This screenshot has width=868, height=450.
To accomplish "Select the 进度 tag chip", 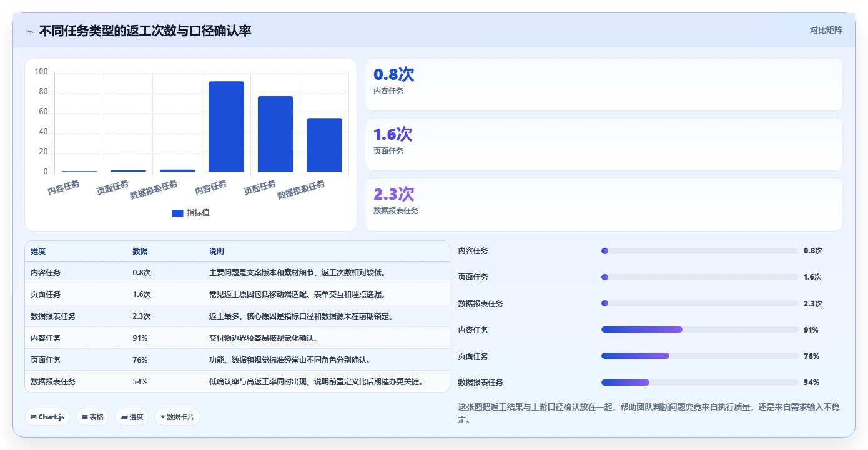I will pos(132,417).
